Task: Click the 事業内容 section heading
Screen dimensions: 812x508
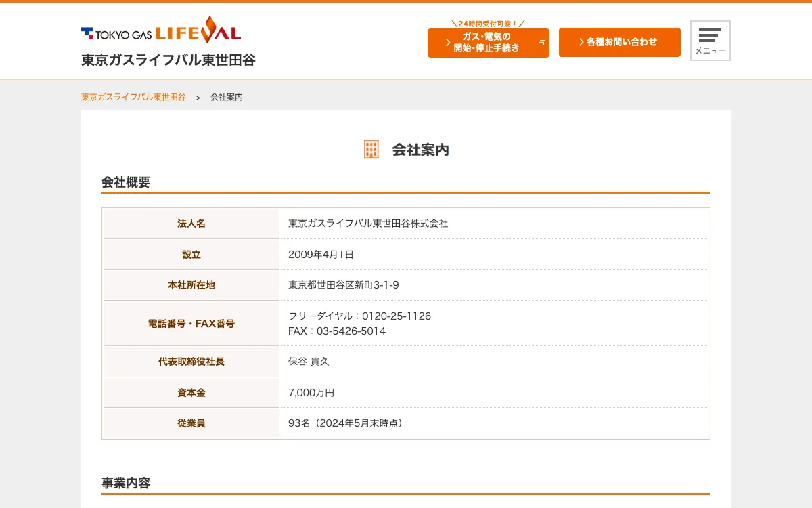Action: pos(126,483)
